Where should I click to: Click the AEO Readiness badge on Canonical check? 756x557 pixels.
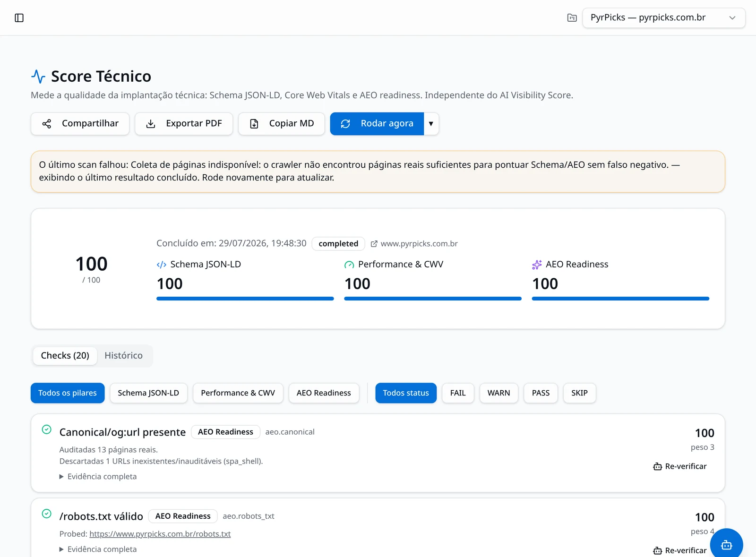pyautogui.click(x=225, y=432)
